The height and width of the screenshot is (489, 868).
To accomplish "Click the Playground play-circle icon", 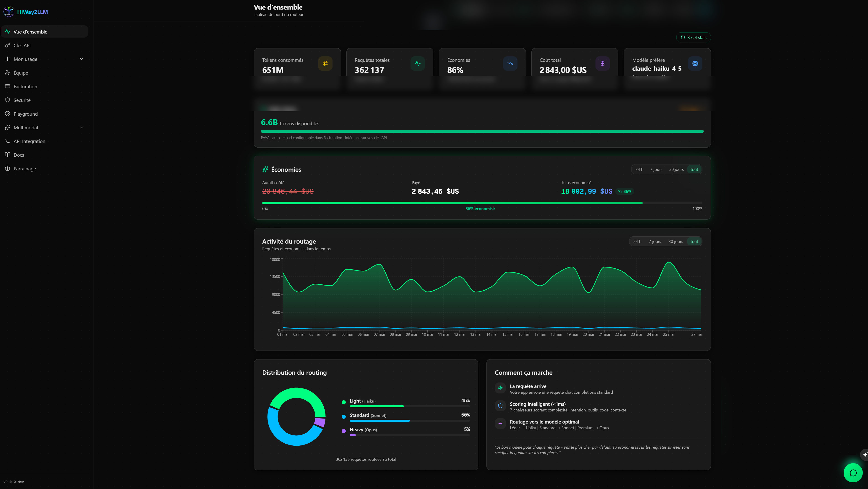I will pyautogui.click(x=8, y=114).
